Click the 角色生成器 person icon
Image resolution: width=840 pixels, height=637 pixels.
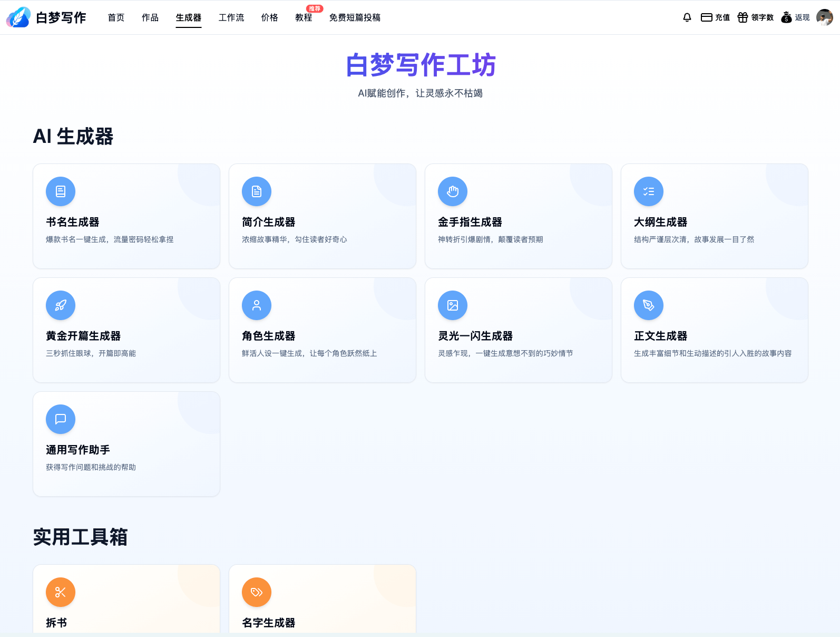[257, 305]
